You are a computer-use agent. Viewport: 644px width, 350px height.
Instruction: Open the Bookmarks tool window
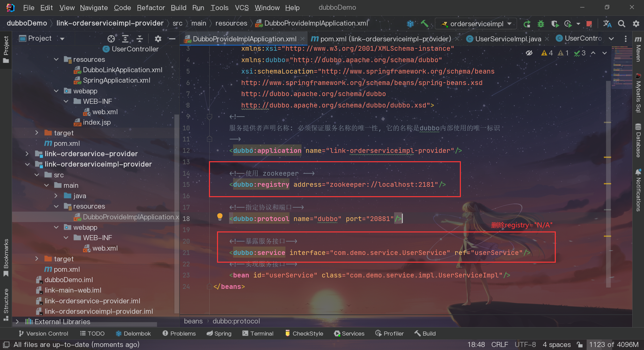point(6,258)
